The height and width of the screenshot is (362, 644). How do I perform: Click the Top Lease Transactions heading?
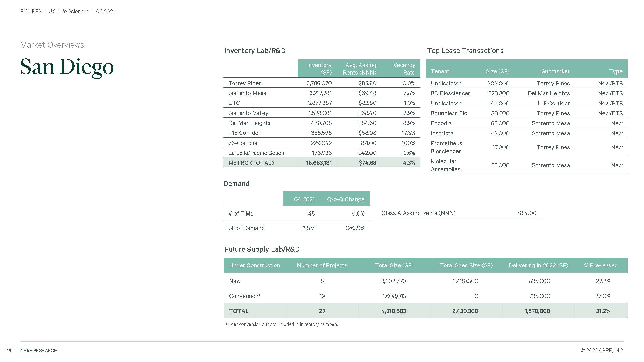465,51
